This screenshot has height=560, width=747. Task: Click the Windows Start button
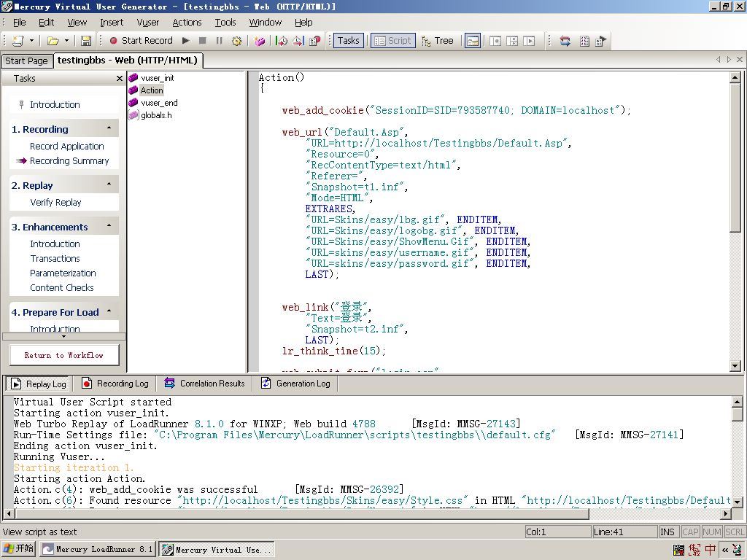coord(18,549)
